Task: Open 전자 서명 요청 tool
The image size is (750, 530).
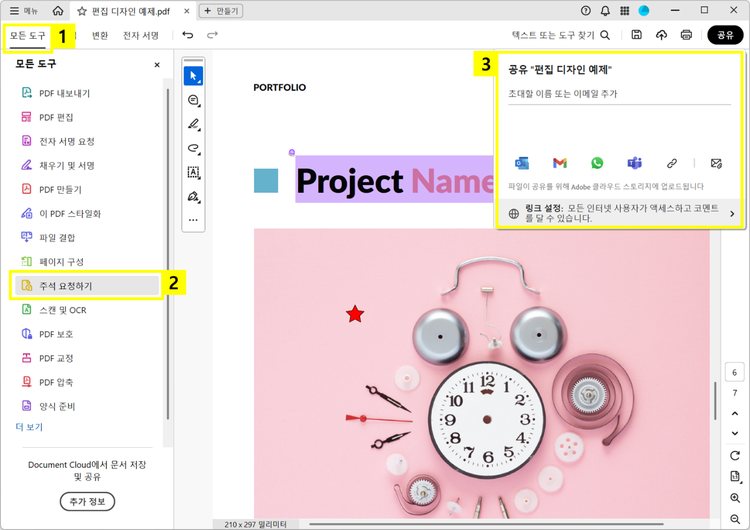Action: point(88,141)
